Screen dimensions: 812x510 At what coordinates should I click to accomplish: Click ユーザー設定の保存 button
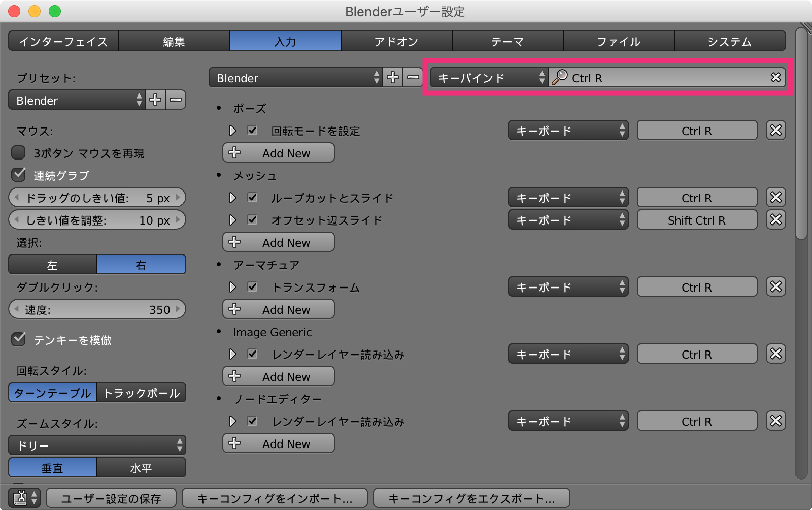[111, 498]
